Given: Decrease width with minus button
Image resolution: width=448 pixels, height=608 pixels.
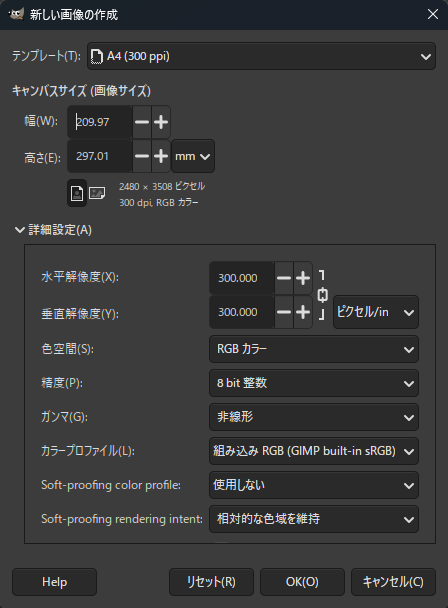Looking at the screenshot, I should tap(142, 122).
